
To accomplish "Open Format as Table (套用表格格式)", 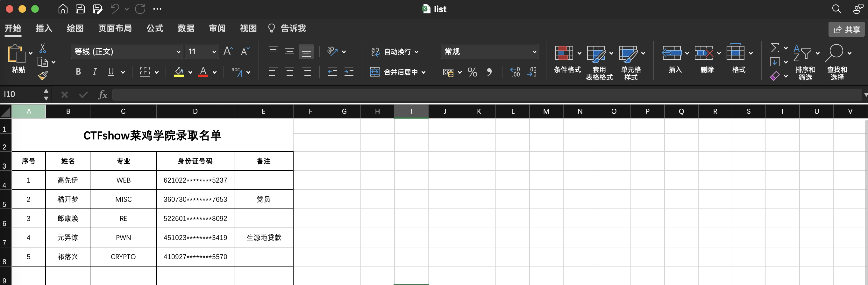I will (599, 63).
